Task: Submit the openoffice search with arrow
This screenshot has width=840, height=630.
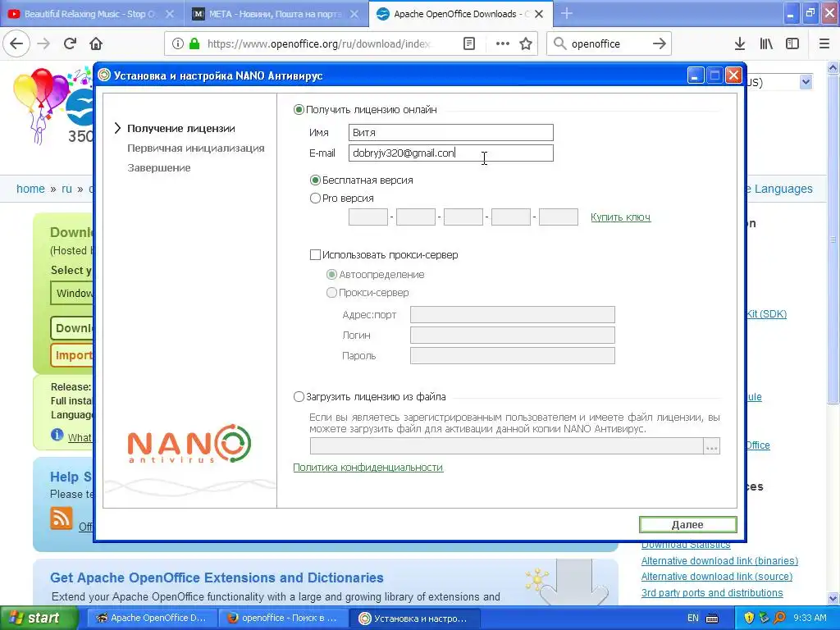Action: (x=660, y=43)
